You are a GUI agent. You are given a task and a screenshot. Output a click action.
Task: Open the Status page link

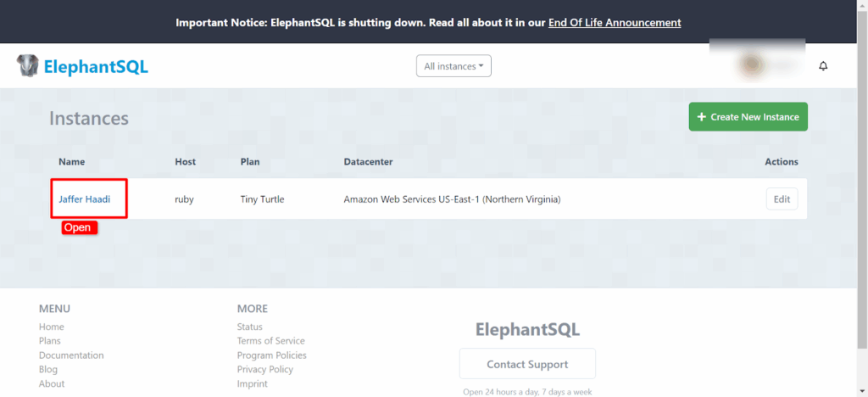(250, 327)
